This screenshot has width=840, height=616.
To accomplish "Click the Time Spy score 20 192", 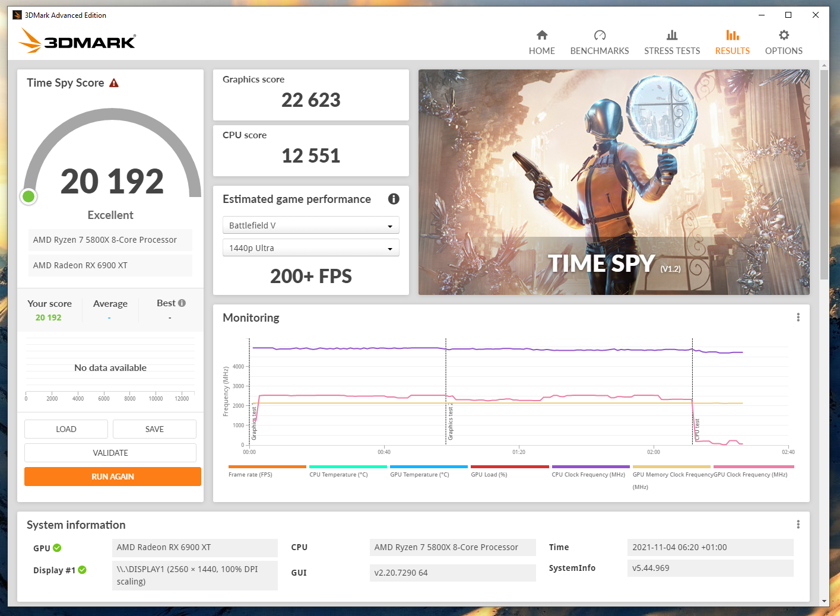I will coord(112,182).
